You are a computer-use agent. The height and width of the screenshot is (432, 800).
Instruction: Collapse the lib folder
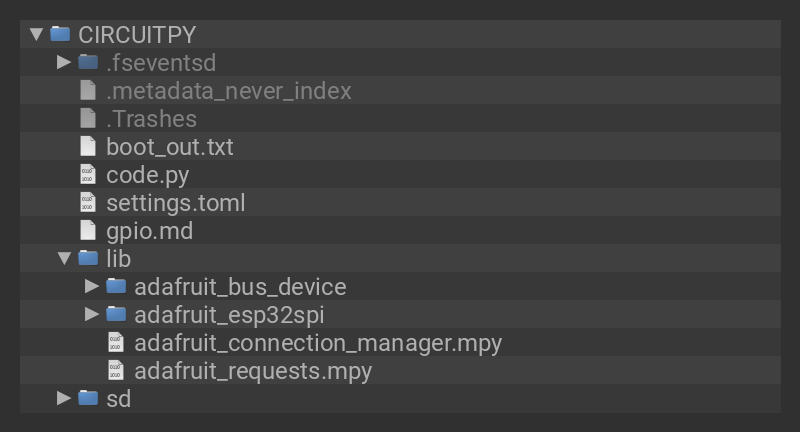coord(64,259)
